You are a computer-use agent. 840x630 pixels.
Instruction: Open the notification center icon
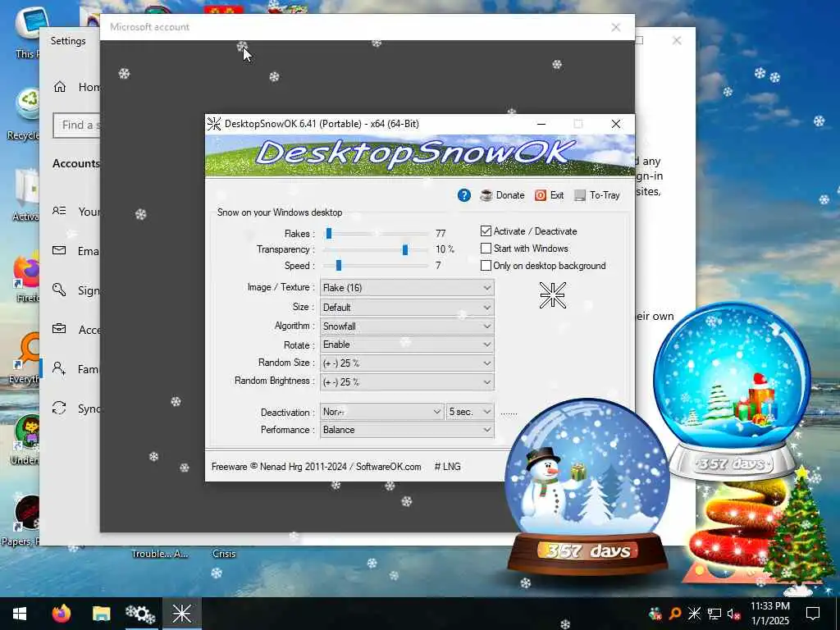pyautogui.click(x=813, y=614)
